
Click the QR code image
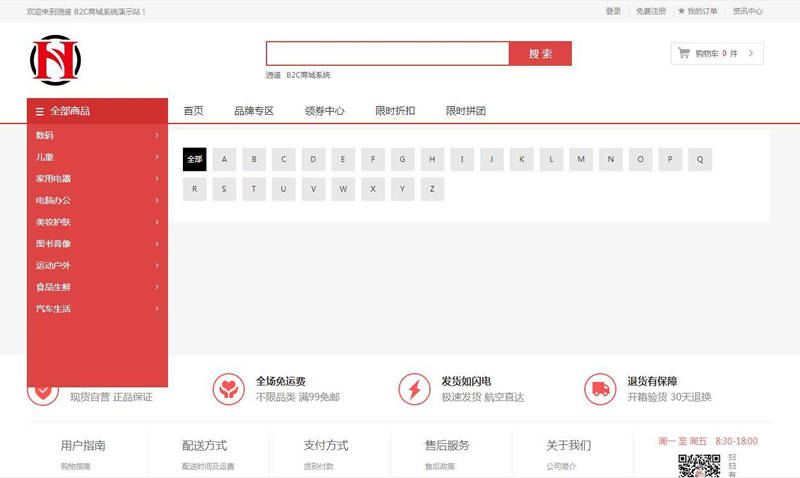[699, 465]
